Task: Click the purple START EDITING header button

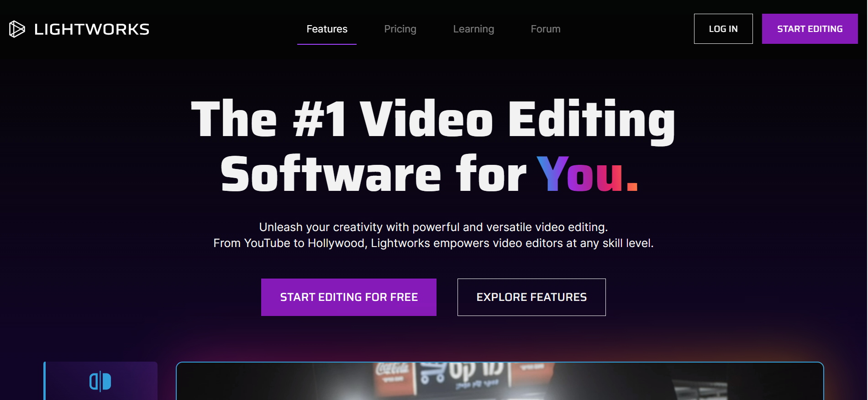Action: [810, 29]
